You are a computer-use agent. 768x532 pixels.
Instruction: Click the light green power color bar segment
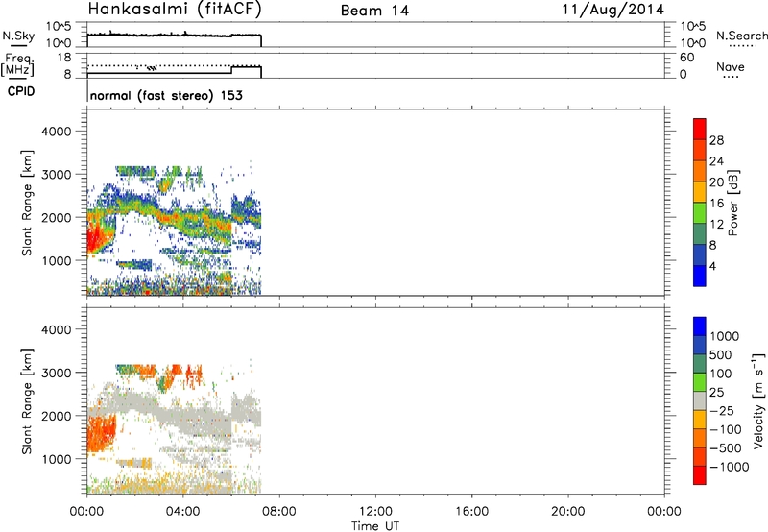point(700,213)
